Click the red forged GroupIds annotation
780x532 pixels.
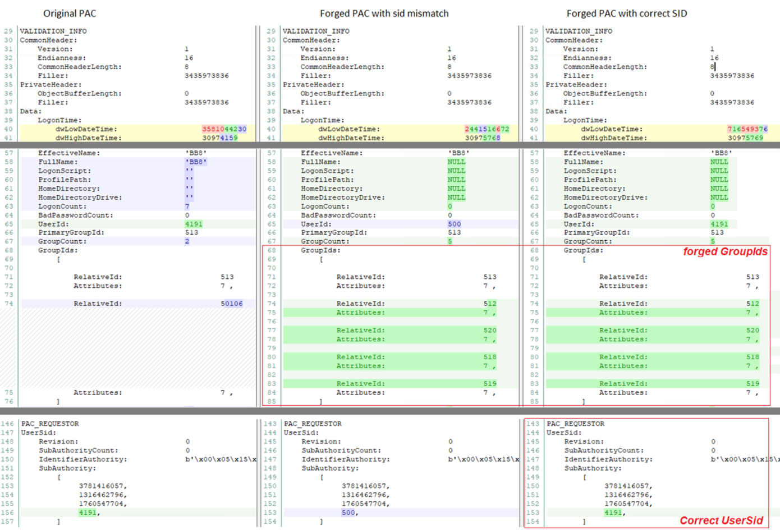(727, 251)
